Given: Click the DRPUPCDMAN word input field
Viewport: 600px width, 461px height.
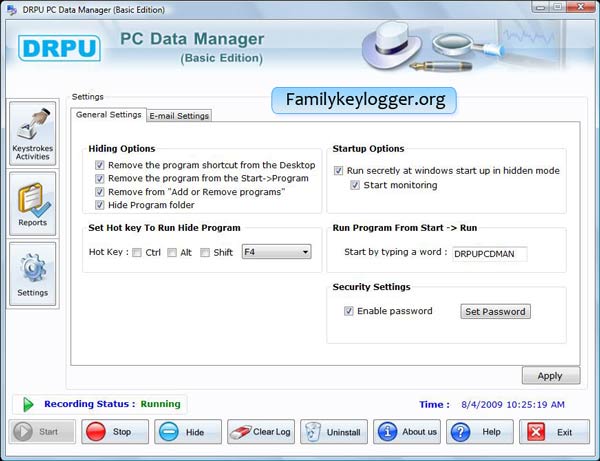Looking at the screenshot, I should tap(490, 254).
